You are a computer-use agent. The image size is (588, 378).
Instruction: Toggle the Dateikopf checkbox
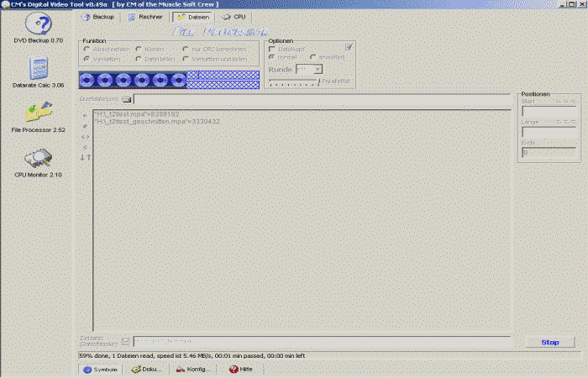pos(270,49)
